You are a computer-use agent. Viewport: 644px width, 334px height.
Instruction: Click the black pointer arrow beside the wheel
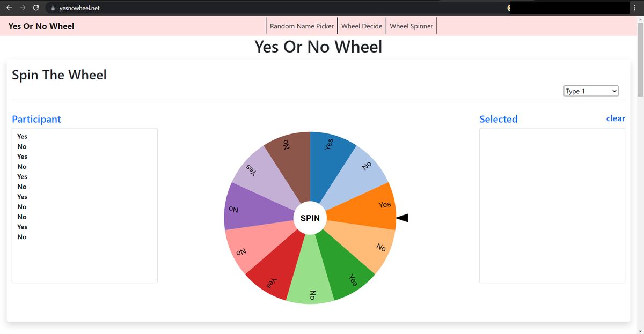click(x=401, y=218)
